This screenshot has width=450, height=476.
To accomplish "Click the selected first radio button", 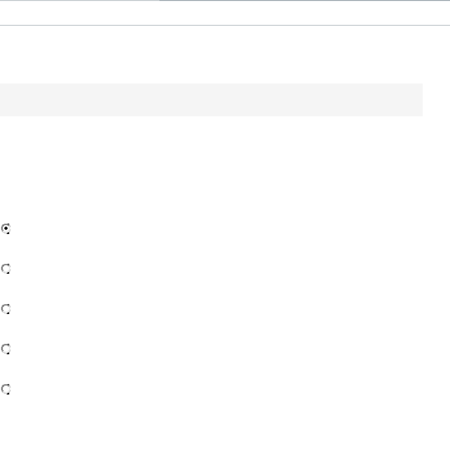I will tap(6, 229).
